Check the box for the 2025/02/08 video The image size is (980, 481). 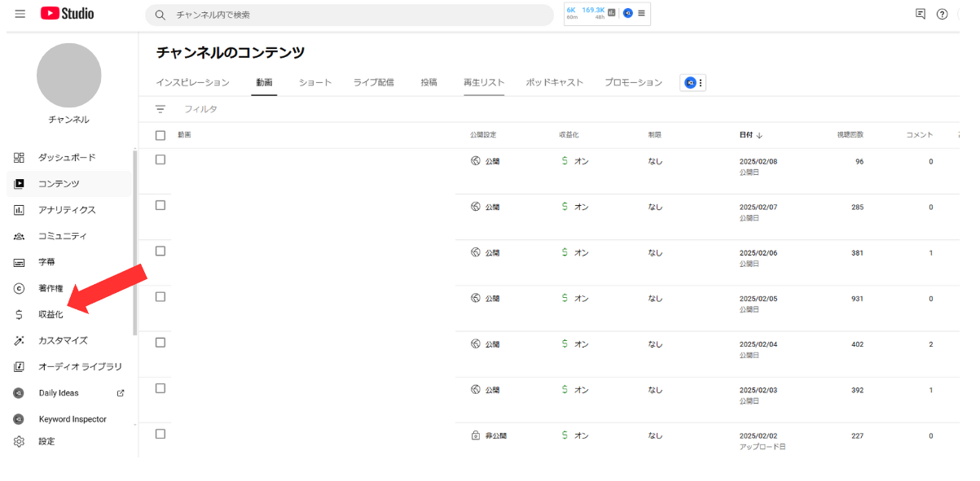tap(160, 160)
